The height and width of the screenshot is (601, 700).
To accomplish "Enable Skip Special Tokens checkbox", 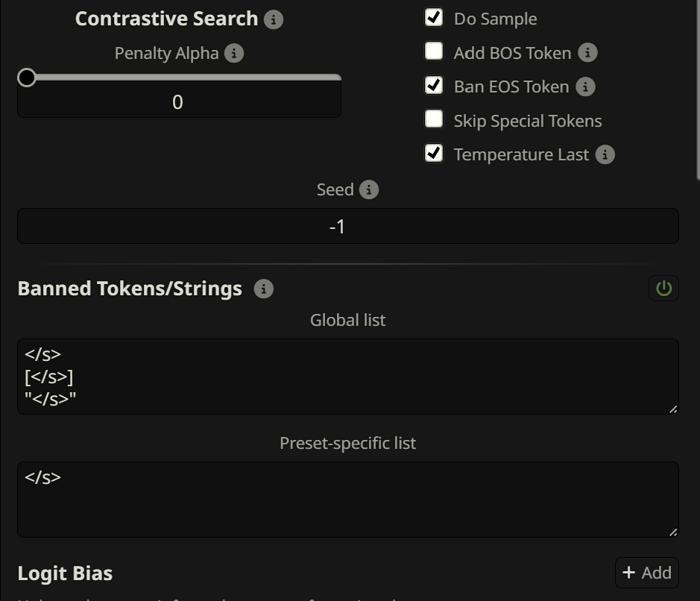I will [x=434, y=119].
